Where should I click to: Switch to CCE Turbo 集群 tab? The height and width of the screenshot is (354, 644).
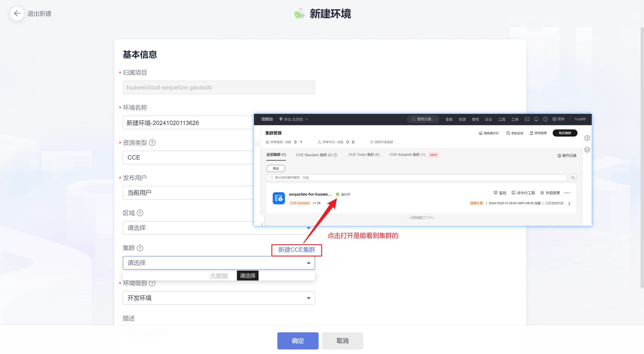pyautogui.click(x=364, y=155)
